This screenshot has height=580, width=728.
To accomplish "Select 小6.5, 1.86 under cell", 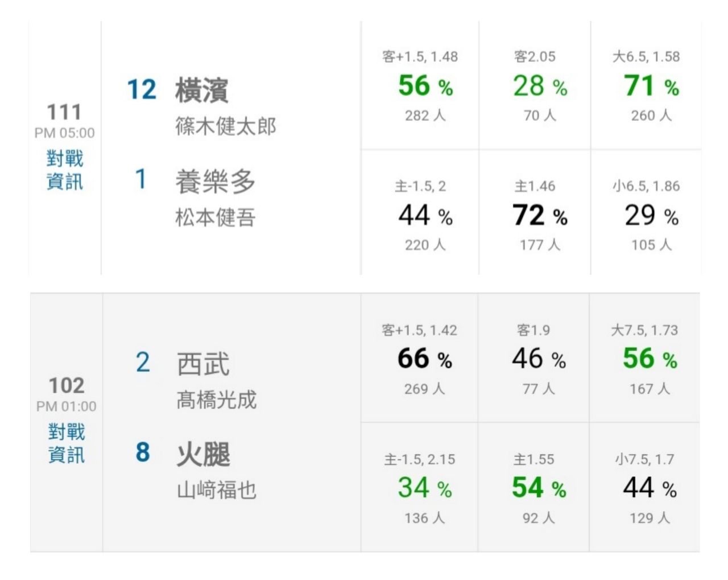I will [x=646, y=213].
